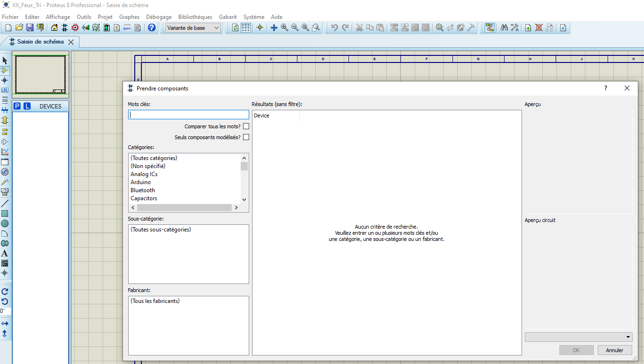Image resolution: width=644 pixels, height=364 pixels.
Task: Click the X-Mirror horizontal flip icon
Action: point(5,323)
